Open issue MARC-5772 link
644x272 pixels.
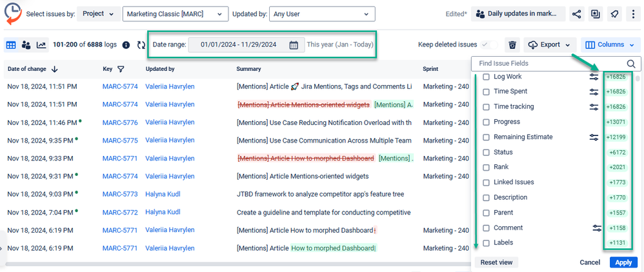click(x=120, y=213)
